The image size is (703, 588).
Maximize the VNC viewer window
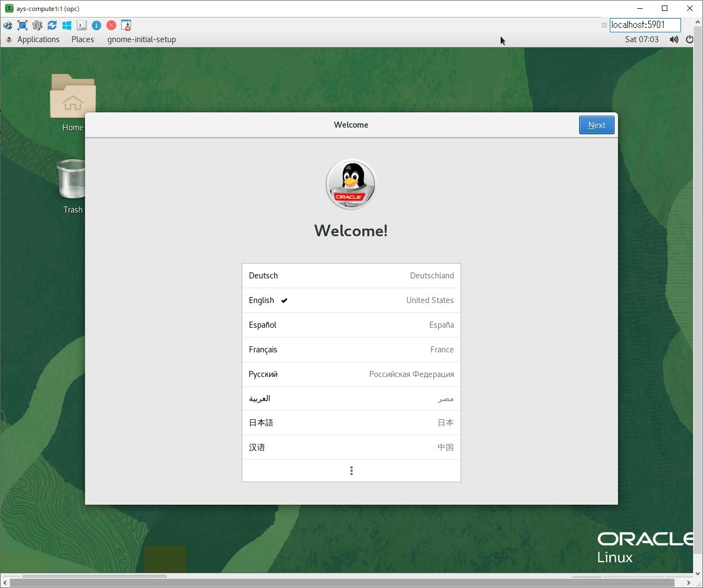pyautogui.click(x=665, y=8)
